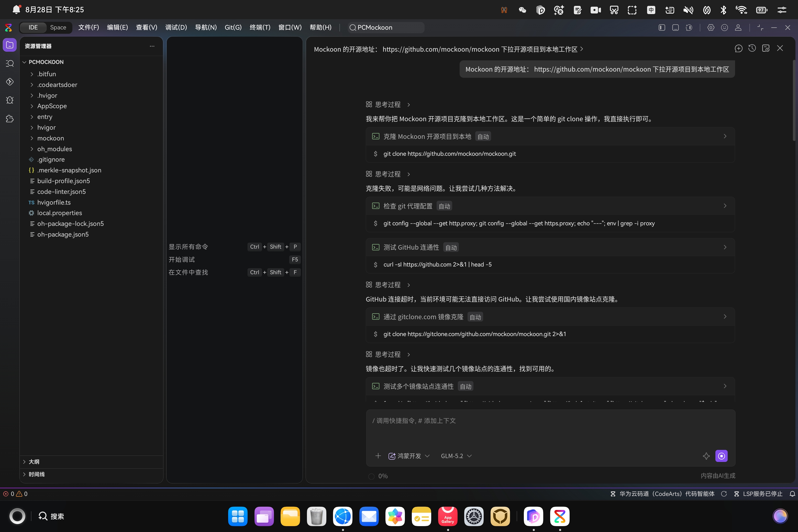Image resolution: width=798 pixels, height=532 pixels.
Task: Open the Debug bug sidebar icon
Action: click(x=9, y=100)
